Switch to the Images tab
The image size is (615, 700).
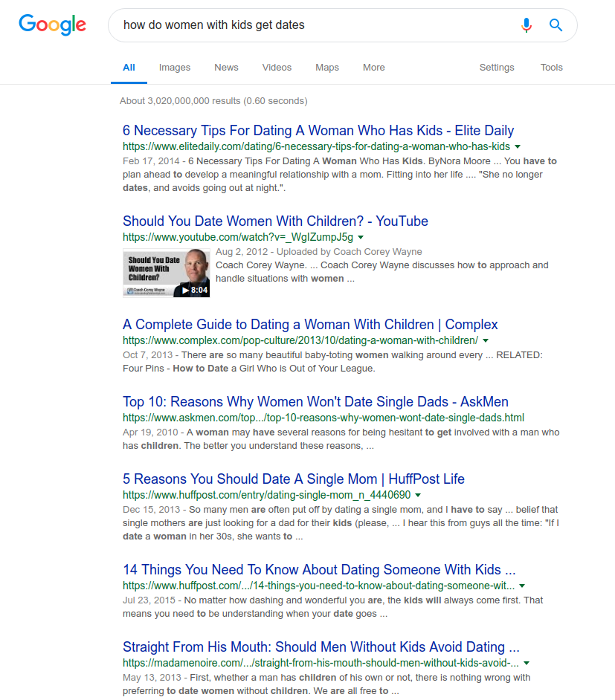point(175,68)
